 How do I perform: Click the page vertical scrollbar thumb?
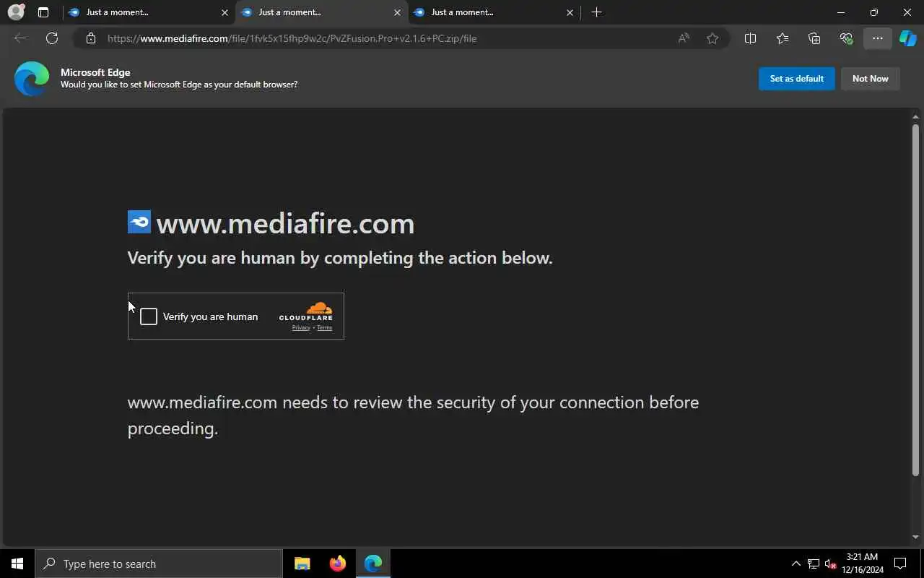pos(915,300)
